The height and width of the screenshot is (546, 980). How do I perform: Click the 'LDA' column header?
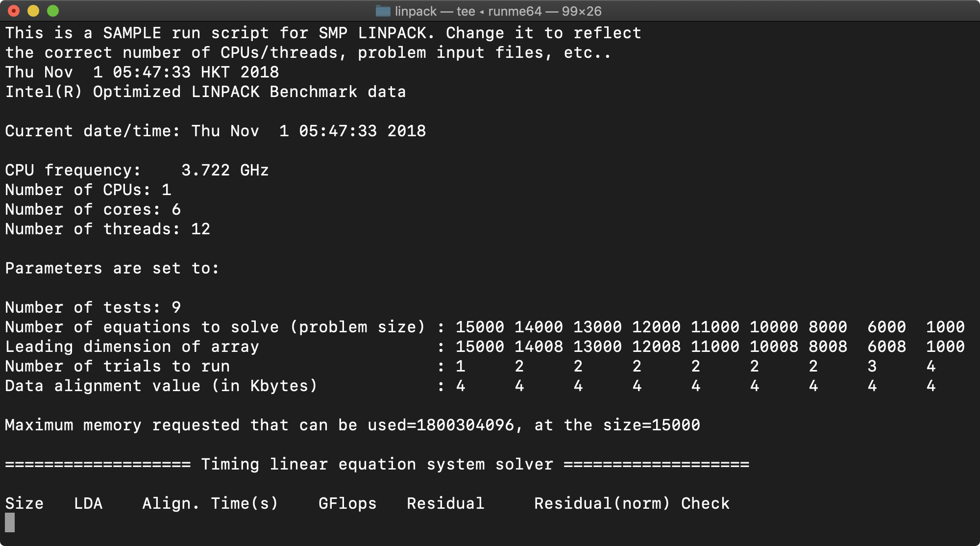click(88, 503)
